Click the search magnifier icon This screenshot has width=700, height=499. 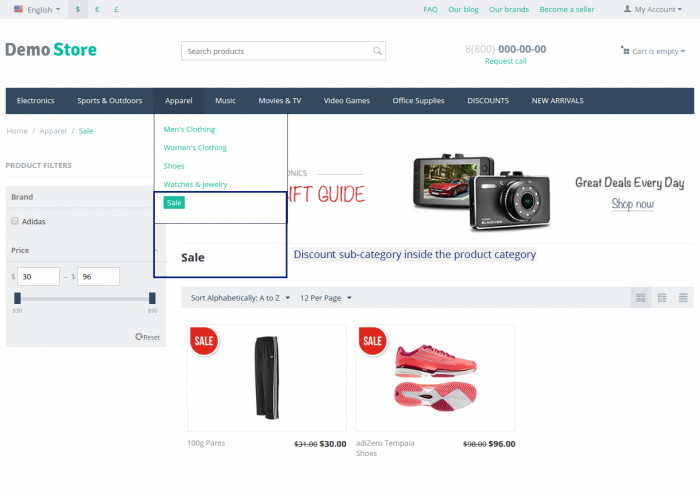coord(377,51)
